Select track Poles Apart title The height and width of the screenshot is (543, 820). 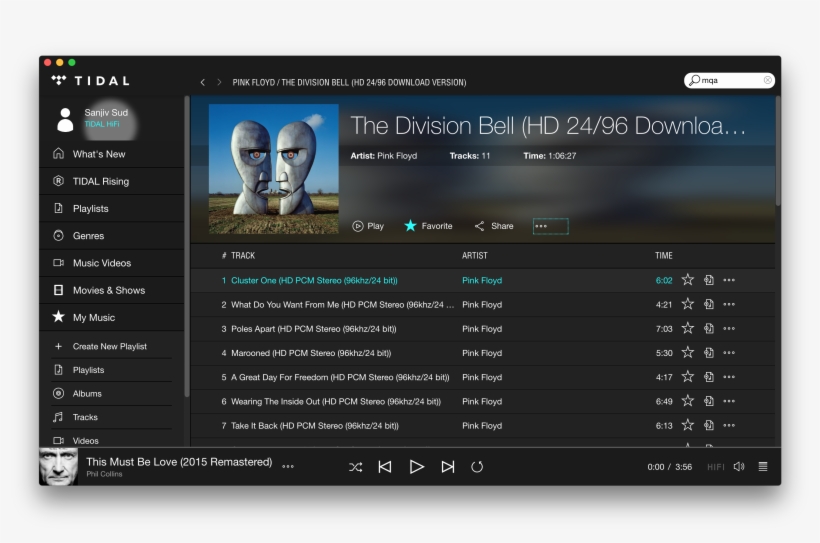pyautogui.click(x=314, y=329)
